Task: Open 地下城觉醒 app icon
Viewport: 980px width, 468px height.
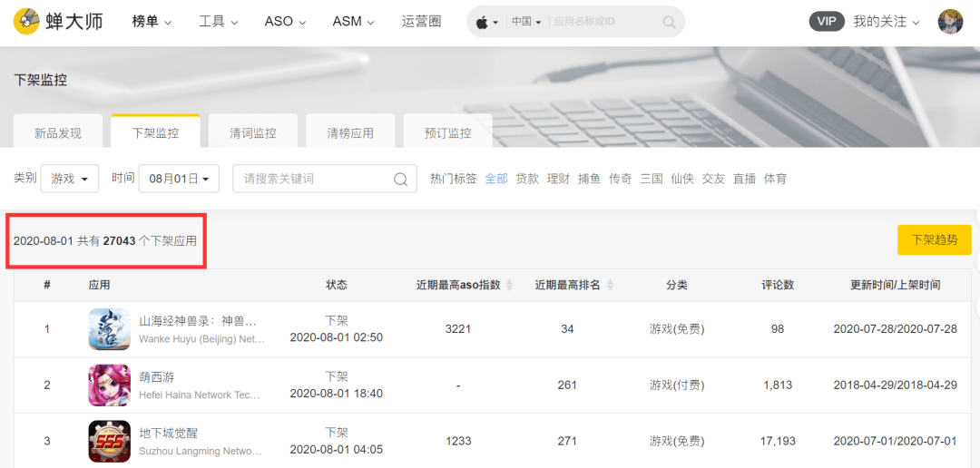Action: tap(110, 441)
